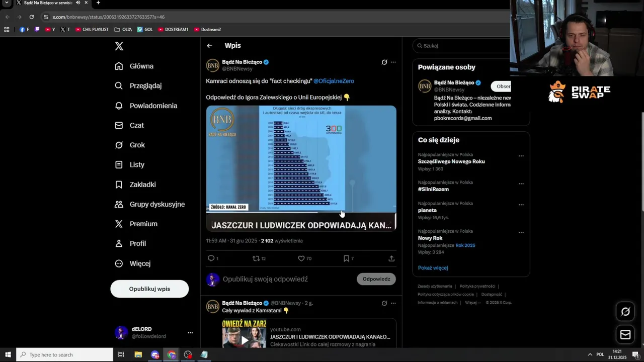This screenshot has width=644, height=362.
Task: Open File Explorer from taskbar
Action: (x=138, y=354)
